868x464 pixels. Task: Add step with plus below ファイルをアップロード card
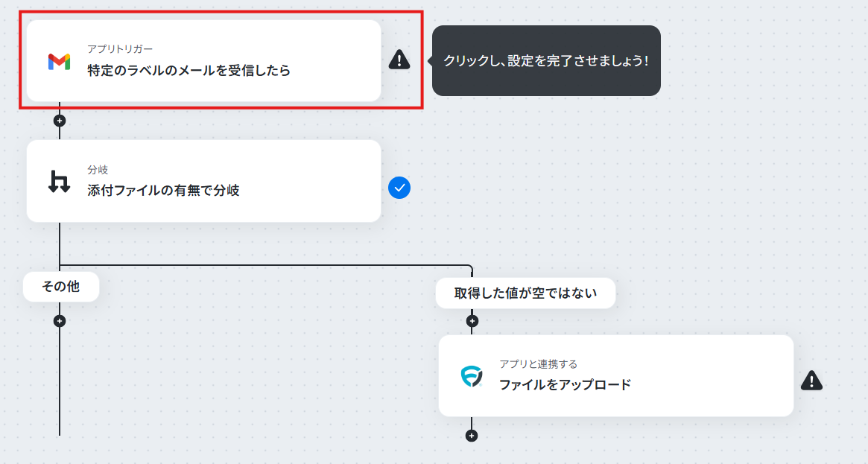coord(472,436)
